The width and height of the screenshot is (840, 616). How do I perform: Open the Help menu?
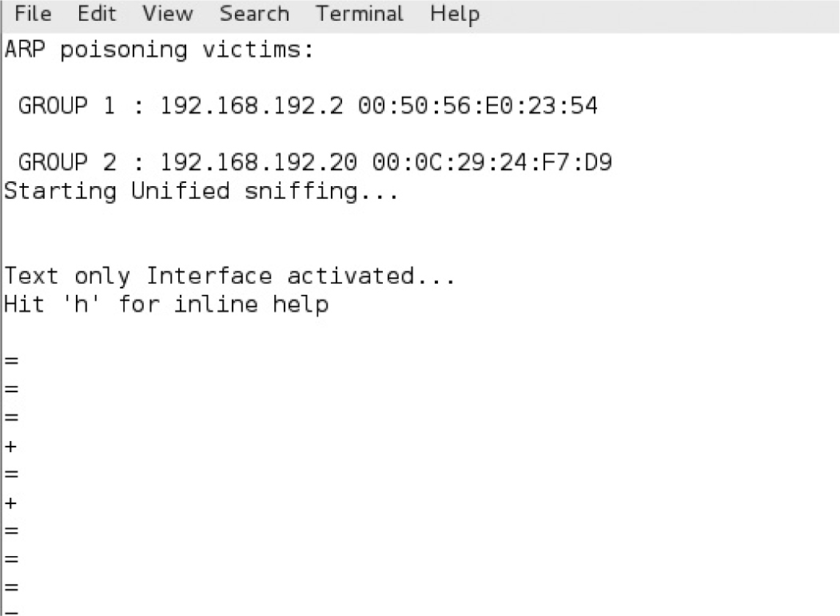point(454,14)
